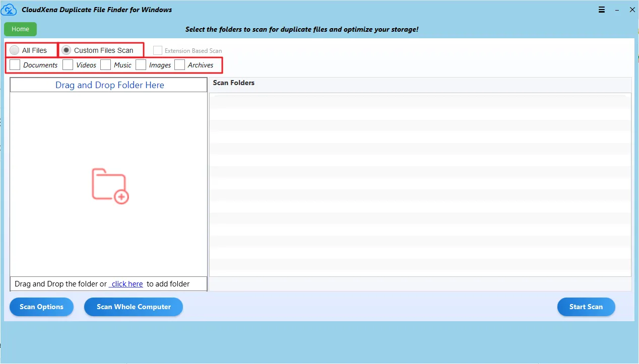Select the All Files radio button
Screen dimensions: 639x364
pyautogui.click(x=15, y=50)
